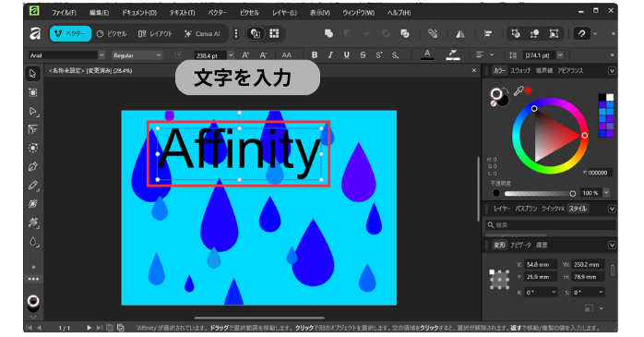Toggle bold formatting

[x=315, y=55]
